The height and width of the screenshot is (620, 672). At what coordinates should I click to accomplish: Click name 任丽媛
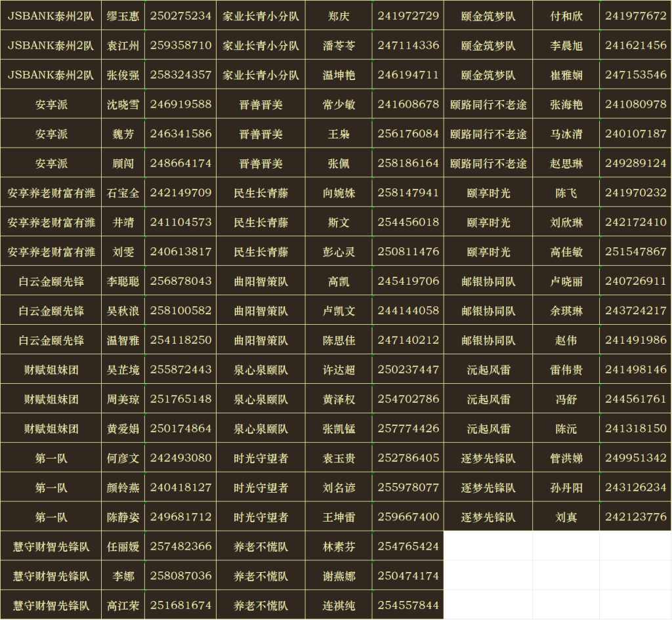click(123, 547)
